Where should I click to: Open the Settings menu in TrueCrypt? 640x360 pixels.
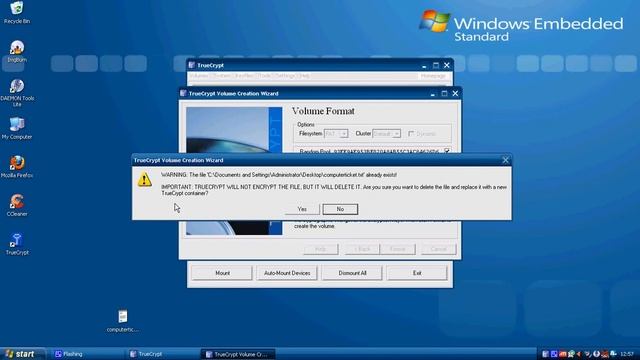286,76
